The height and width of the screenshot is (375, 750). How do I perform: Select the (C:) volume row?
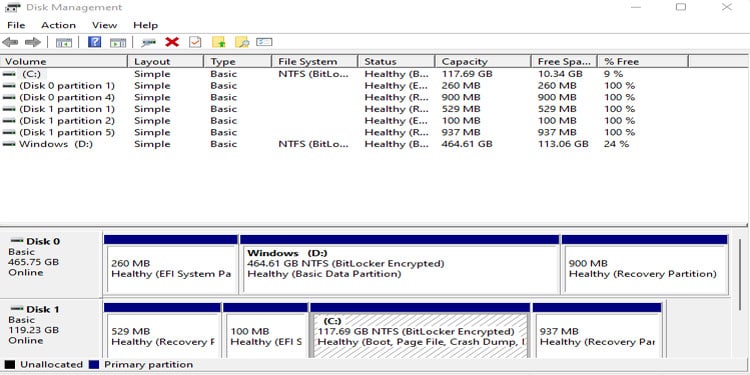(344, 74)
